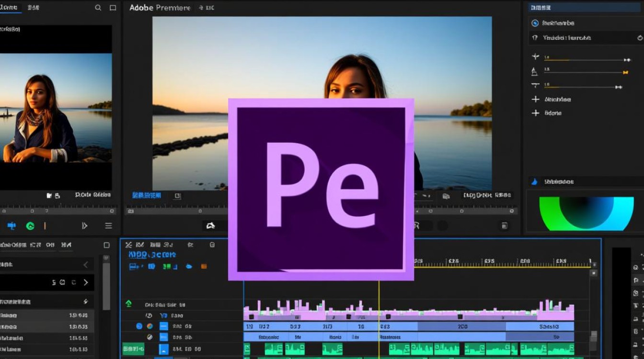The width and height of the screenshot is (644, 359).
Task: Toggle the round blue icon in effects panel
Action: [x=535, y=23]
